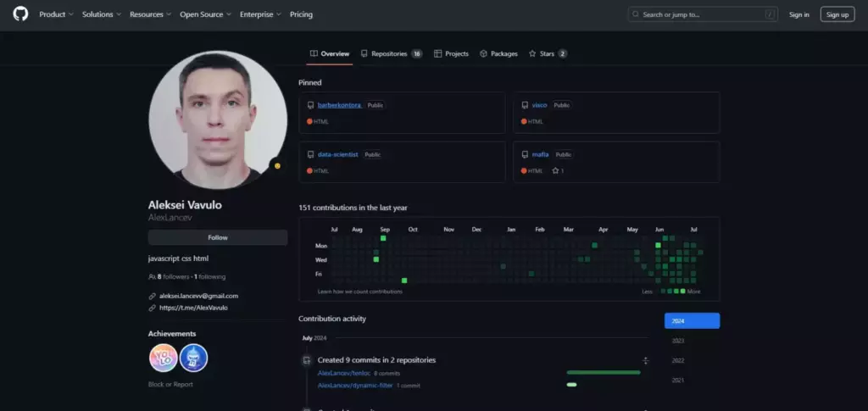Select the Overview tab

(x=330, y=53)
